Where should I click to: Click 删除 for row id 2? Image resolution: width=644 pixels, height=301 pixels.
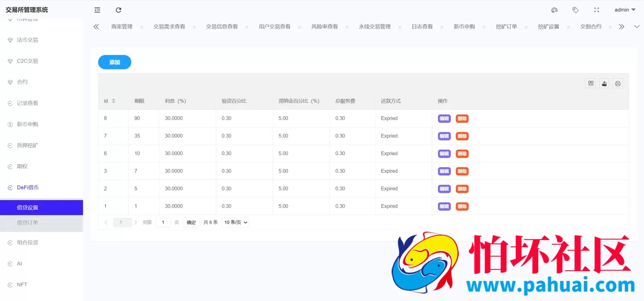(x=462, y=189)
